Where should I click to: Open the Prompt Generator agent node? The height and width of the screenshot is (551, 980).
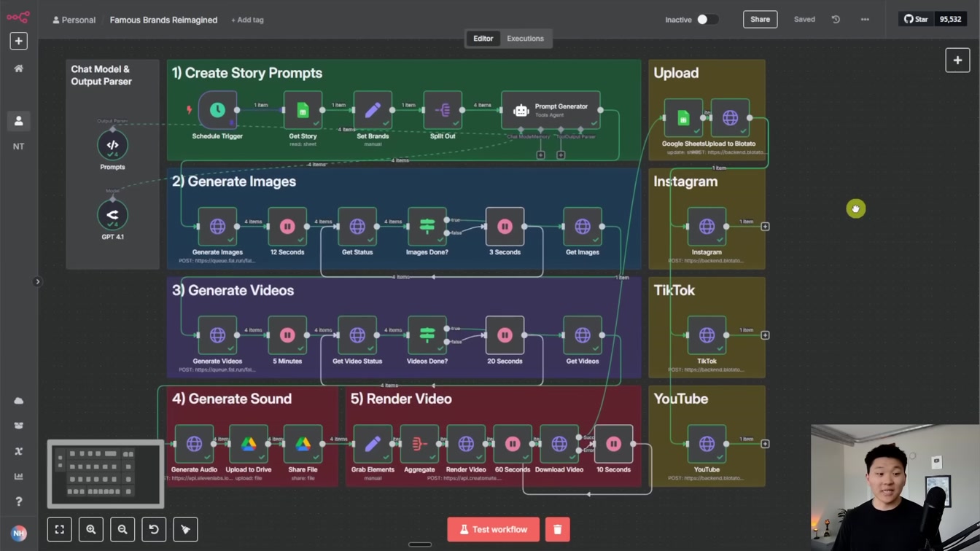[551, 110]
